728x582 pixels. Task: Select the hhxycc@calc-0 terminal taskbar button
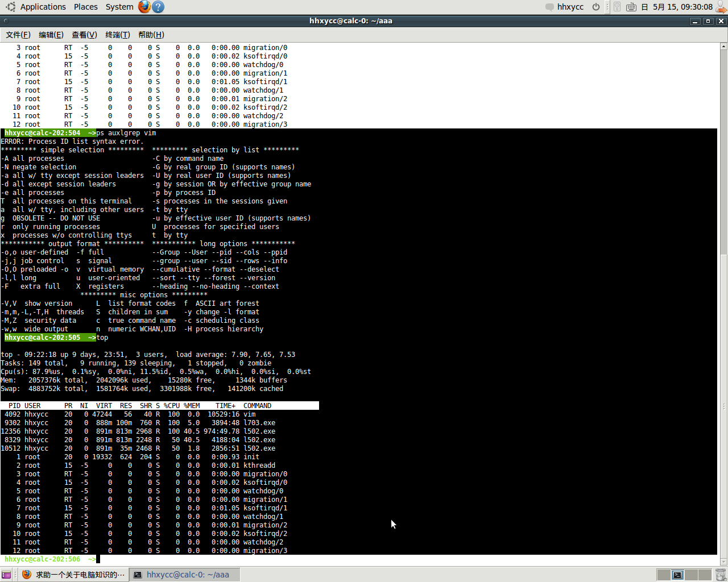tap(185, 575)
